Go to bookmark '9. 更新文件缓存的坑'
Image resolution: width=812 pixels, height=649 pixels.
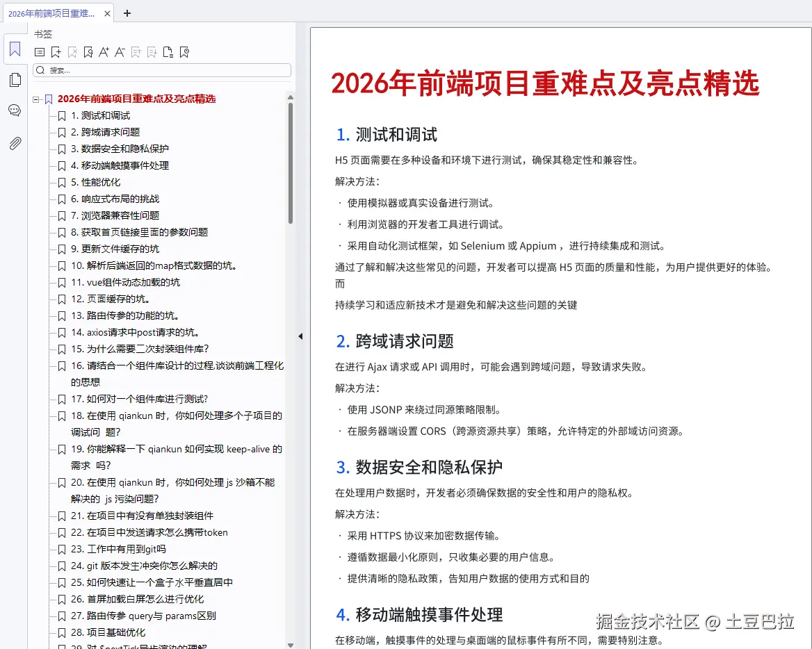(115, 249)
